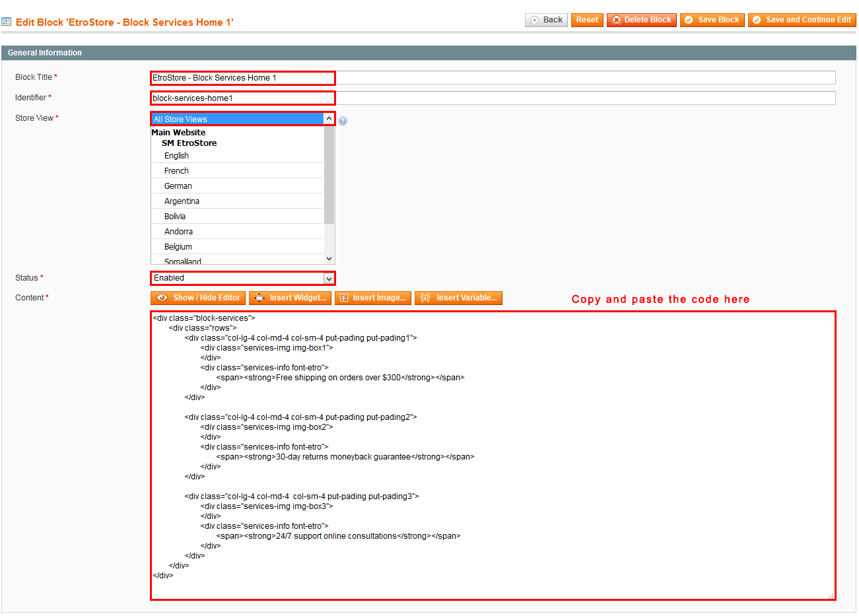859x616 pixels.
Task: Click the store view list scroll up arrow
Action: pos(329,119)
